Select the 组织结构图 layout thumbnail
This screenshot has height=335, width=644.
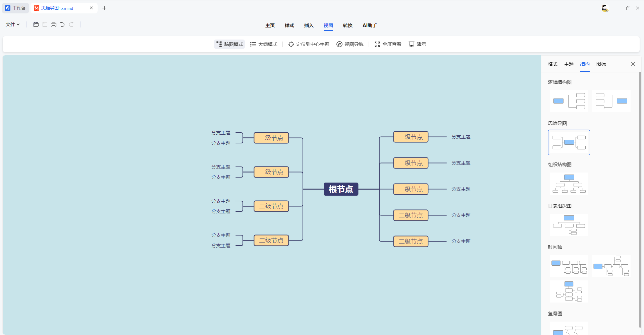pos(569,184)
